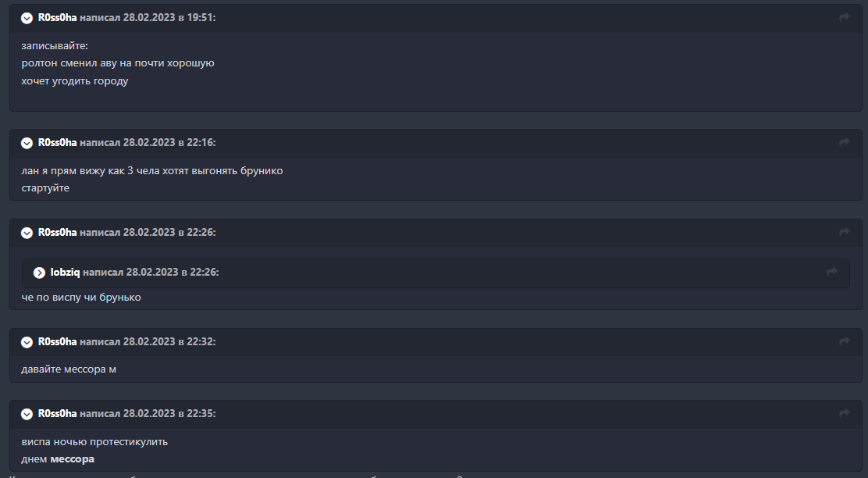Click the arrow icon on lobziq's nested quote
The height and width of the screenshot is (478, 868).
point(831,272)
